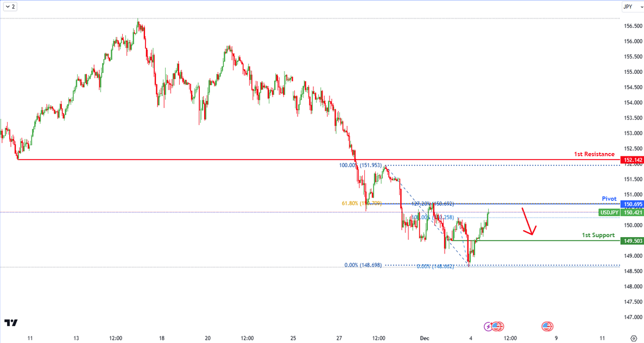
Task: Click date '25' on the time axis
Action: [x=293, y=339]
